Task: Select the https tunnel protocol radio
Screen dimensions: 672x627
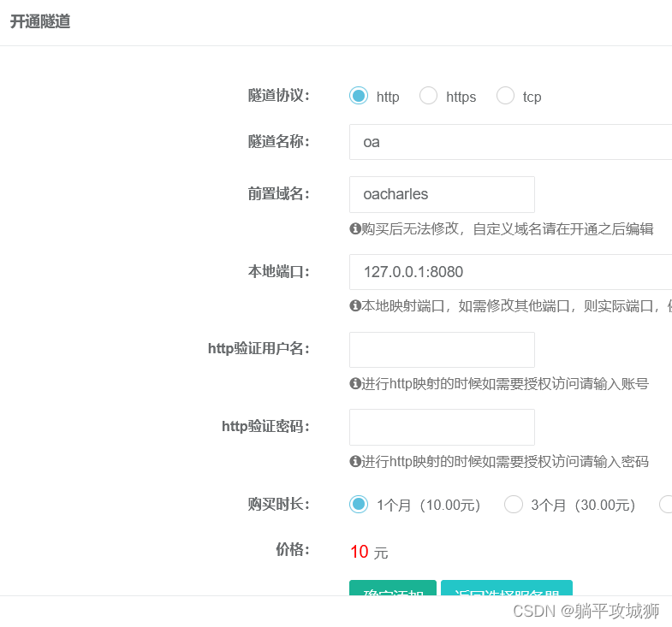Action: click(428, 96)
